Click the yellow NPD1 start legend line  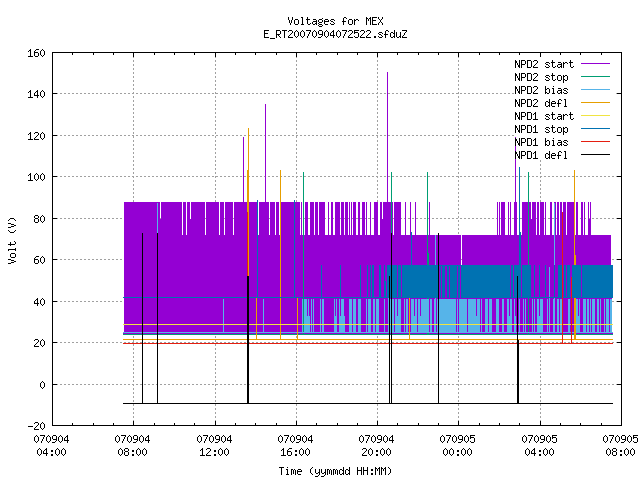pos(595,116)
